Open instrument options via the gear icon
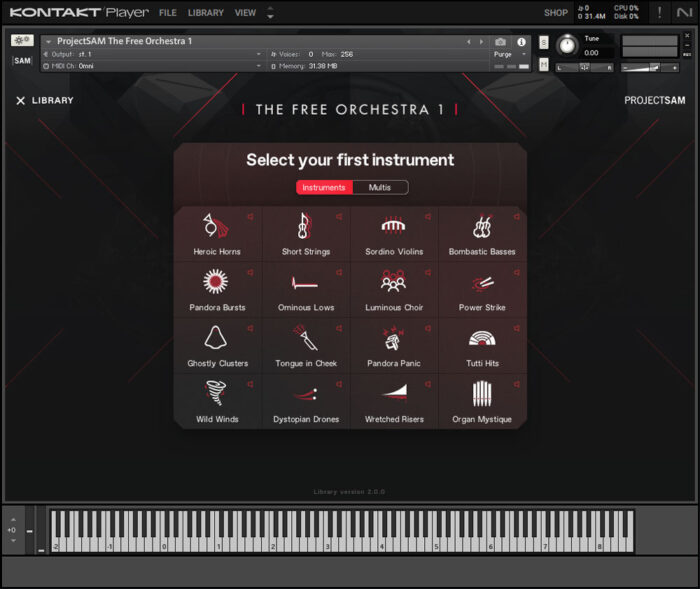The width and height of the screenshot is (700, 589). click(x=22, y=40)
